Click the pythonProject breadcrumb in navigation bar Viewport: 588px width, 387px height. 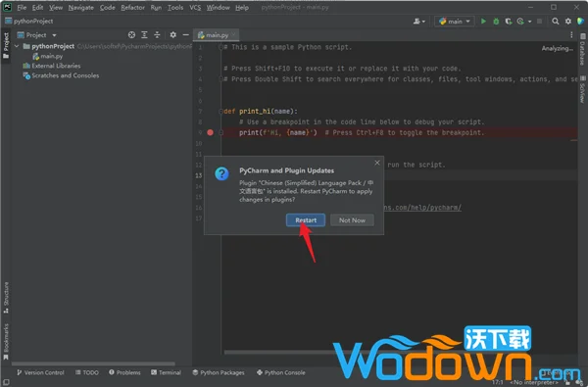coord(29,21)
